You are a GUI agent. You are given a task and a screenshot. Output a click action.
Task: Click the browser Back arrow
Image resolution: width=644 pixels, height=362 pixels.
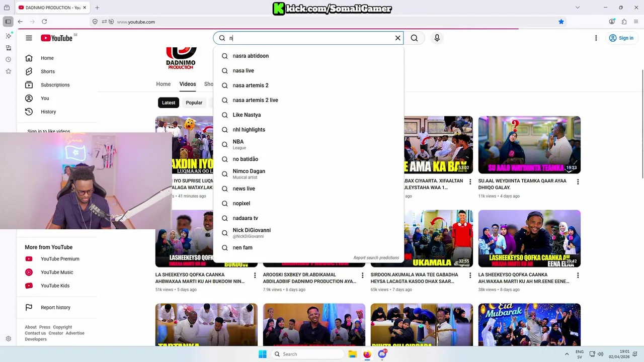20,22
